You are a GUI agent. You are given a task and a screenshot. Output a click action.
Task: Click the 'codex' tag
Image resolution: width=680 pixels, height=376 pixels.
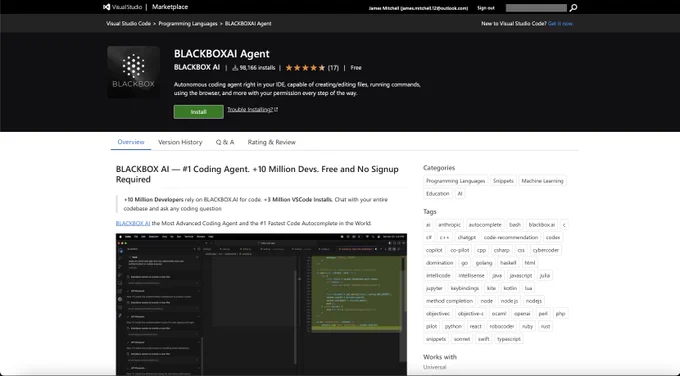(553, 237)
